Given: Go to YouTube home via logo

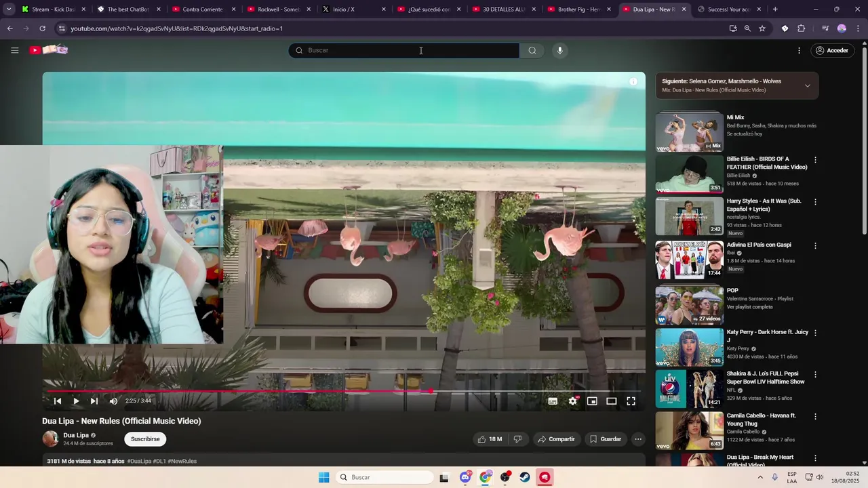Looking at the screenshot, I should click(49, 50).
